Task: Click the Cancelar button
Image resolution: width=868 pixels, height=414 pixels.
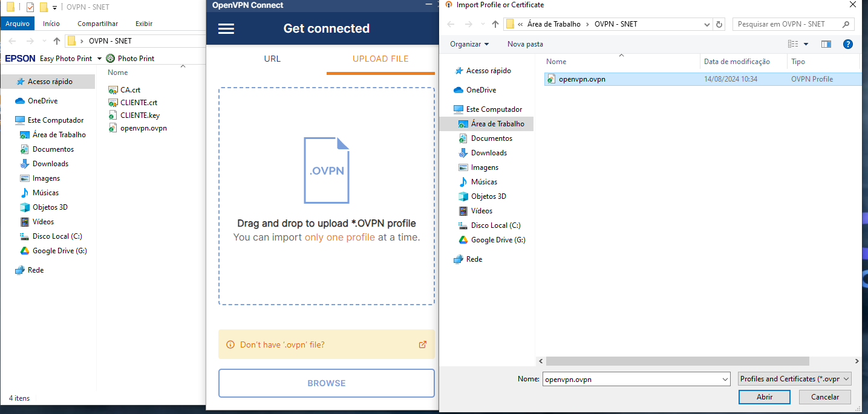Action: click(x=825, y=397)
